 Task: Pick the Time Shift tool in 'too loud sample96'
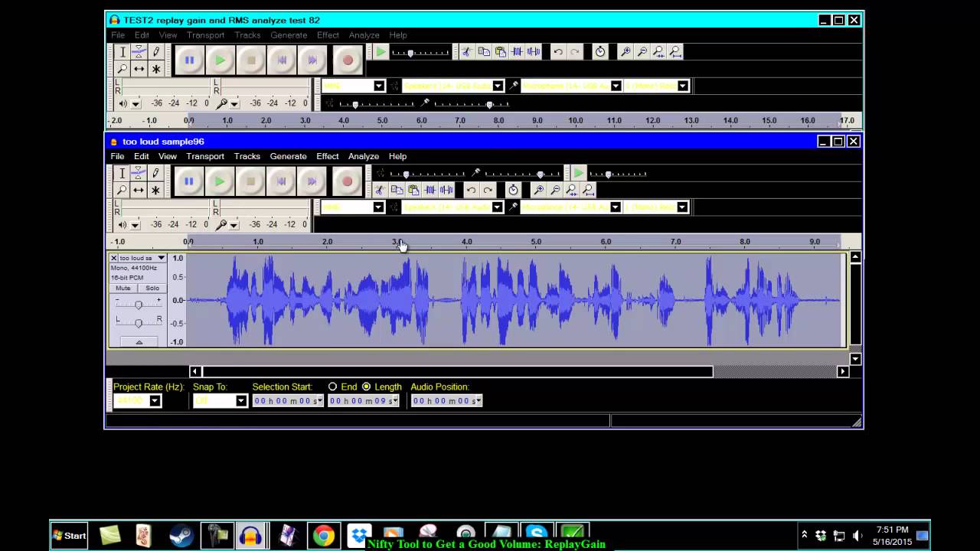click(139, 190)
